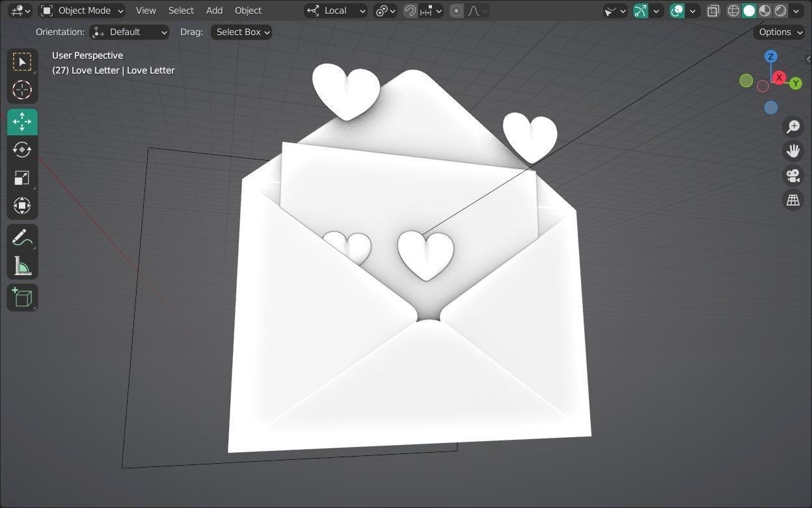Open the overlays settings dropdown arrow

(x=694, y=10)
